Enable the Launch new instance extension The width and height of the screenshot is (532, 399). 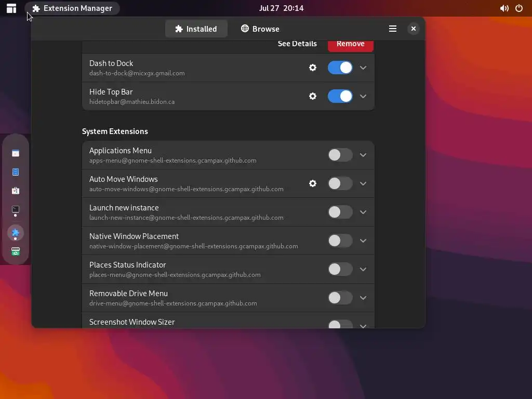(340, 212)
